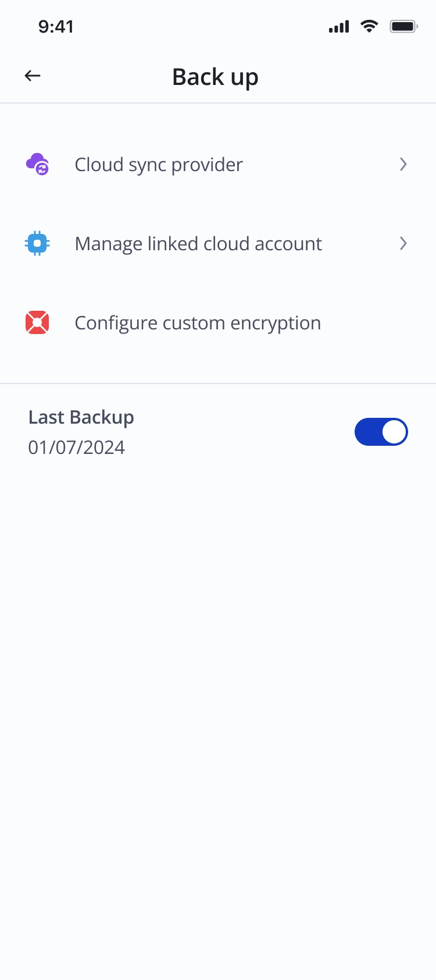Tap the Wi-Fi status icon

coord(369,26)
